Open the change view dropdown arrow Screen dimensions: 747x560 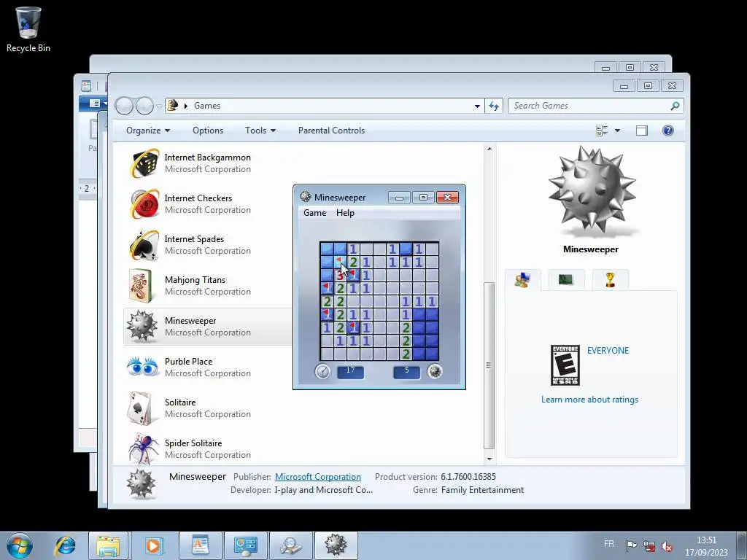617,131
